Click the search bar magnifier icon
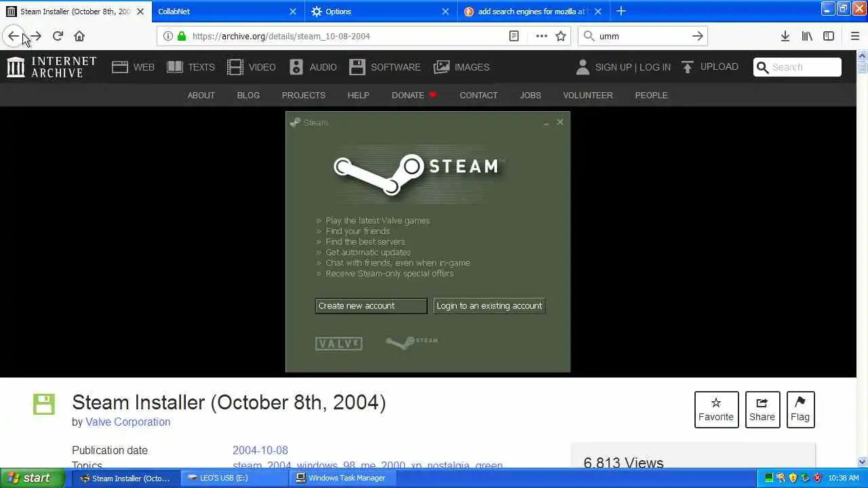 pos(589,36)
